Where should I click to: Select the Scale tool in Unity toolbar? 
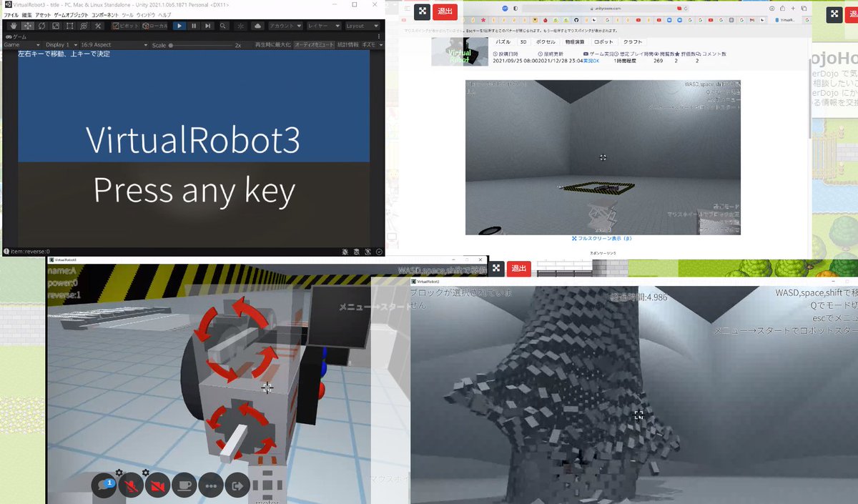click(56, 26)
